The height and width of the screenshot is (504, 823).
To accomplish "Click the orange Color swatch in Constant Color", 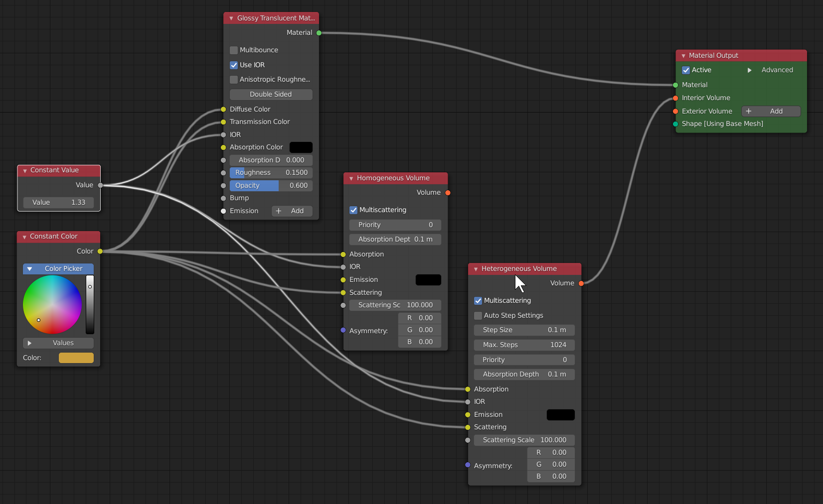I will (76, 358).
